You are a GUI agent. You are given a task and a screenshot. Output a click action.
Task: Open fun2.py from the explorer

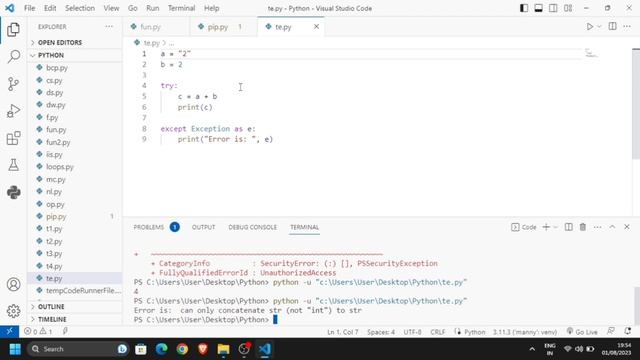[x=75, y=142]
